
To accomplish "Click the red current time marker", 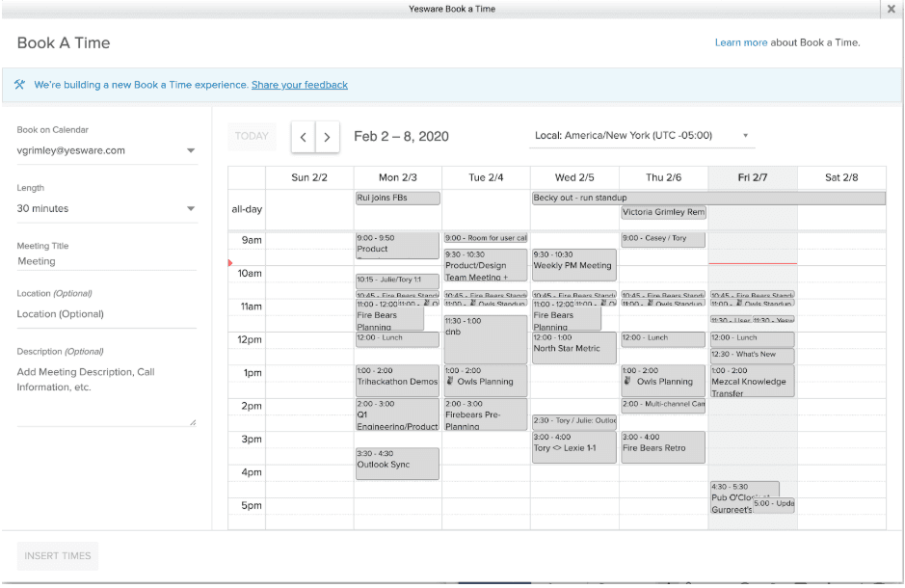I will 230,262.
